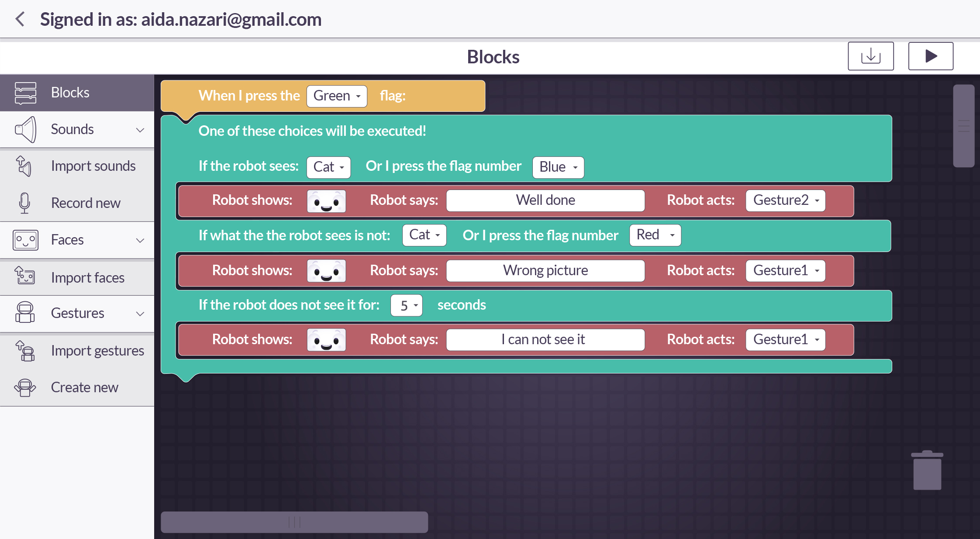Image resolution: width=980 pixels, height=539 pixels.
Task: Open the Green flag dropdown
Action: 337,96
